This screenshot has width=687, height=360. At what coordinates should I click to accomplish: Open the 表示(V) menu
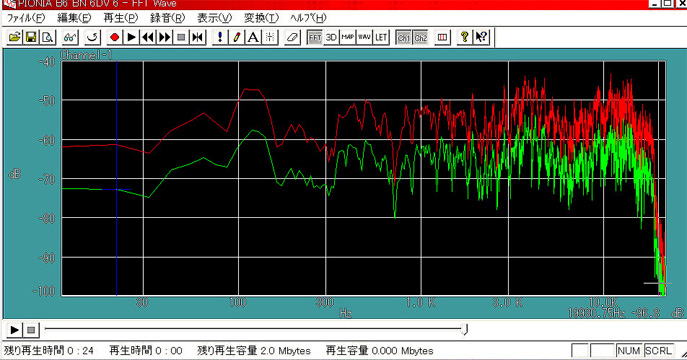pos(214,18)
